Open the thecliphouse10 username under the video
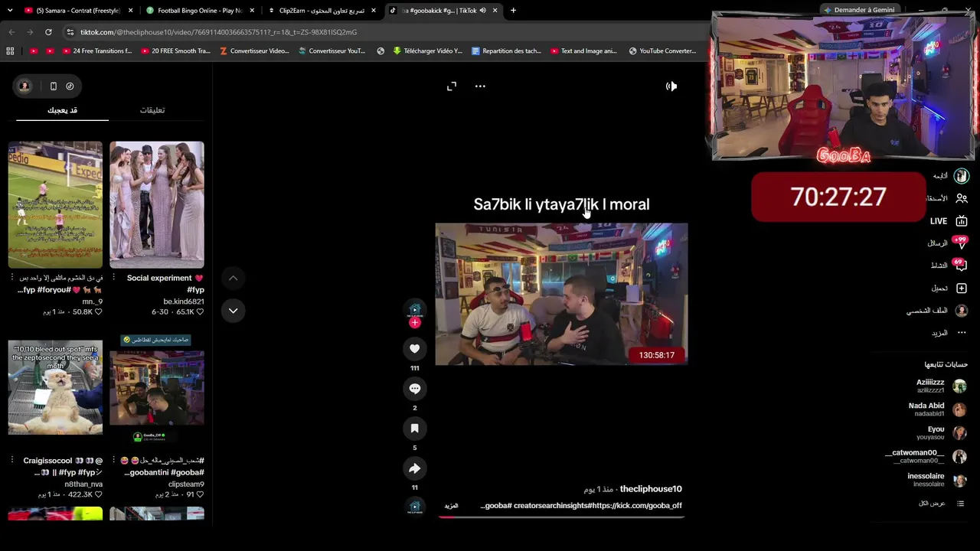The height and width of the screenshot is (551, 980). [651, 489]
